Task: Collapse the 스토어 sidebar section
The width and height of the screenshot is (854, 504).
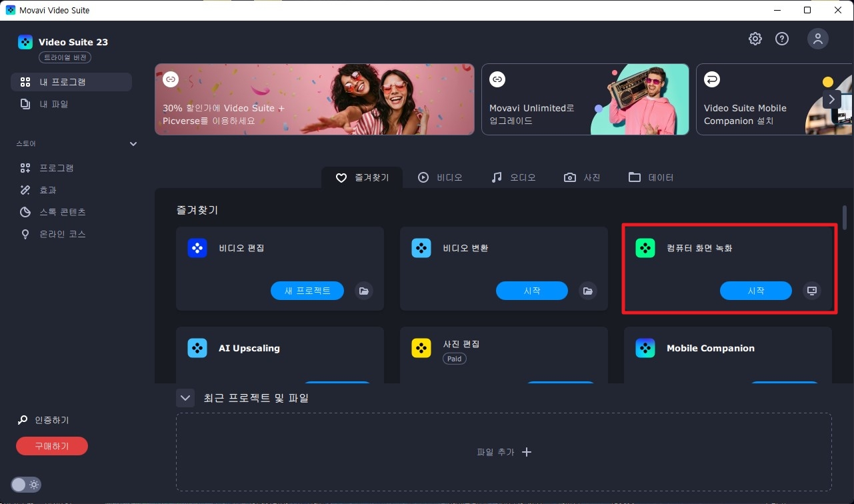Action: point(133,144)
